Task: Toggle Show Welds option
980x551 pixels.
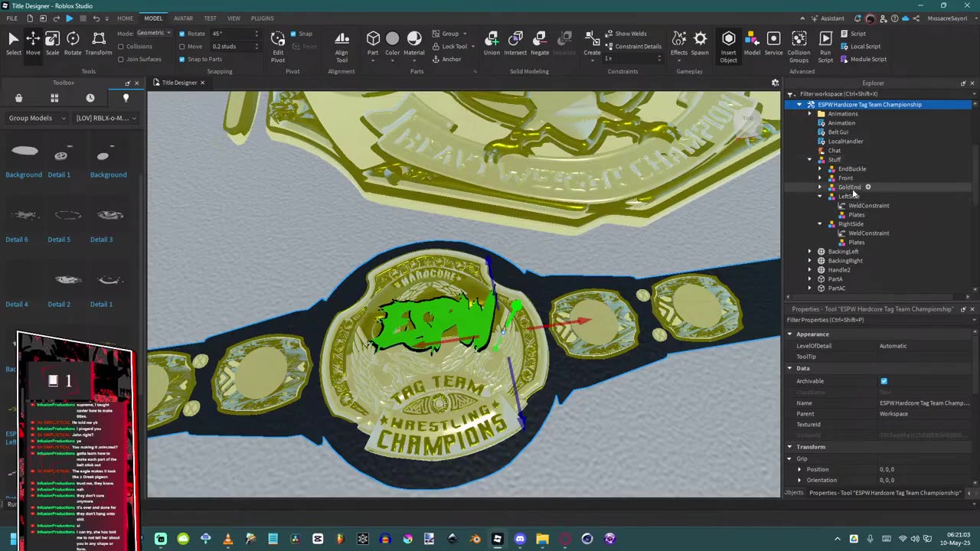Action: pyautogui.click(x=626, y=34)
